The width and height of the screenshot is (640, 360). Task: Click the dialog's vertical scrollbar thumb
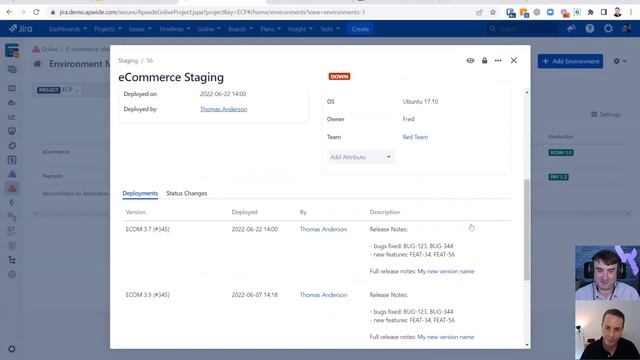(x=527, y=229)
